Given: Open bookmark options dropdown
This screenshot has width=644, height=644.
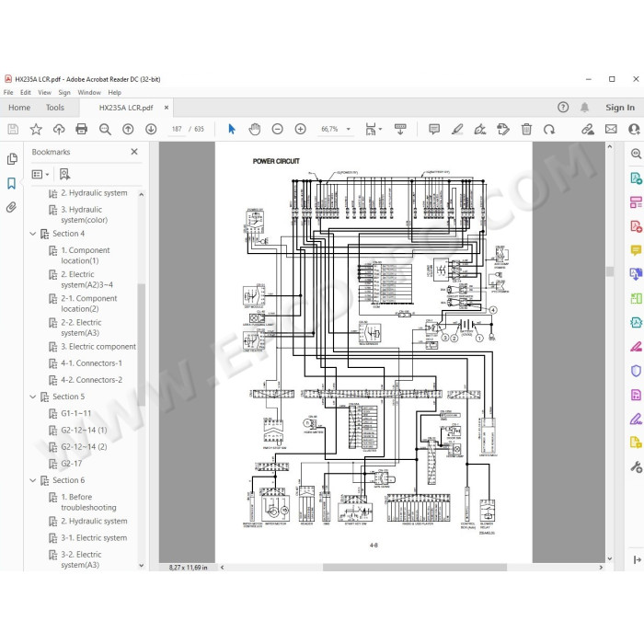Looking at the screenshot, I should pyautogui.click(x=40, y=175).
